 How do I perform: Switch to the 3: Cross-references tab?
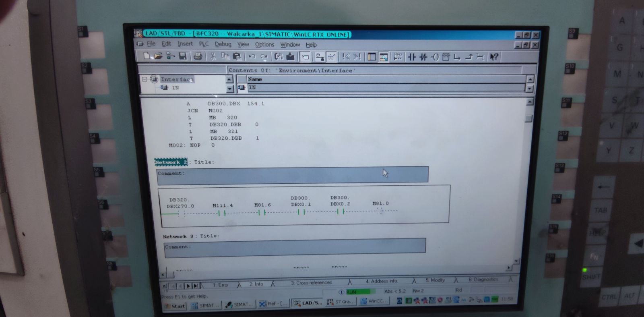coord(312,283)
